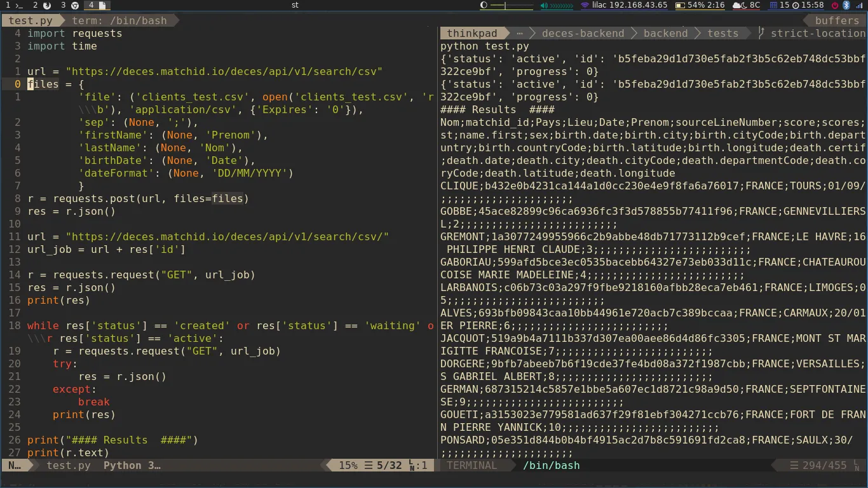Image resolution: width=868 pixels, height=488 pixels.
Task: Click the Wi-Fi network icon
Action: 585,5
